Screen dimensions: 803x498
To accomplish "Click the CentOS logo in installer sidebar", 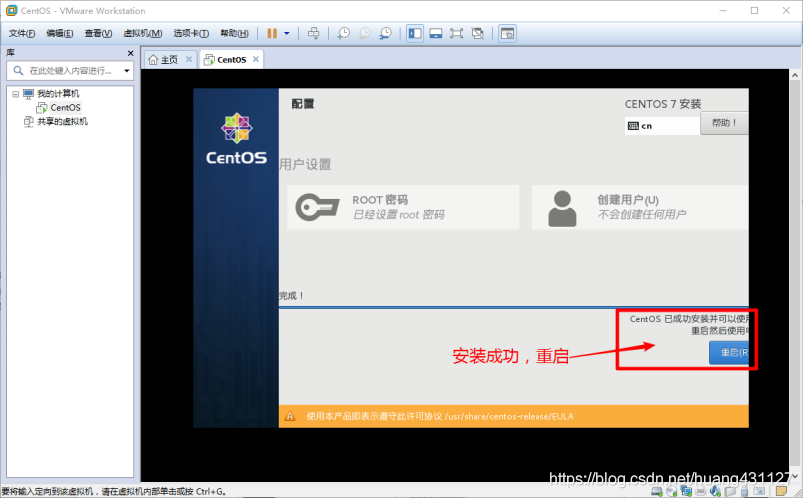I will [x=236, y=138].
